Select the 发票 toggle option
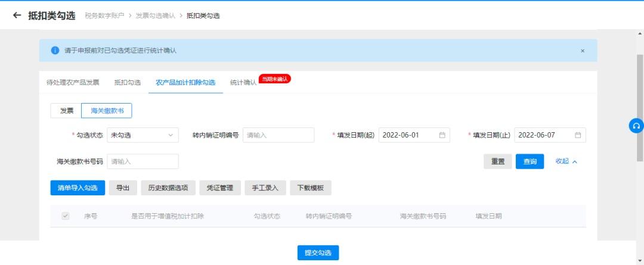 click(67, 111)
